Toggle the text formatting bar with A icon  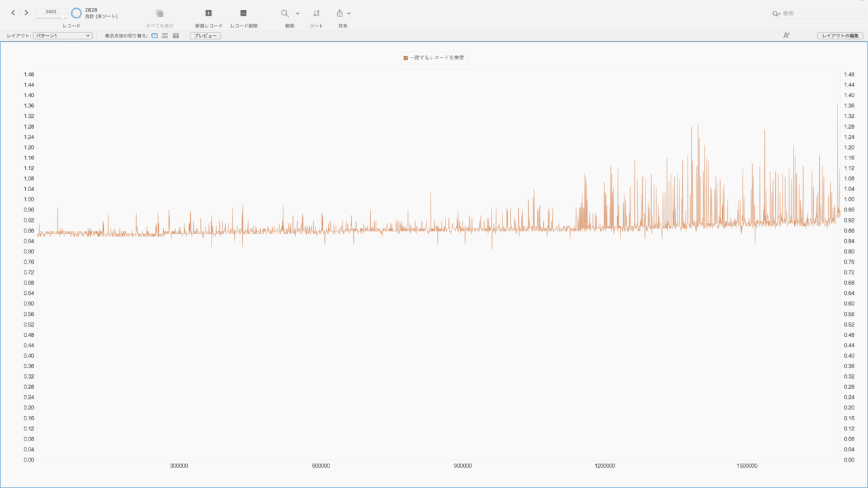point(786,35)
